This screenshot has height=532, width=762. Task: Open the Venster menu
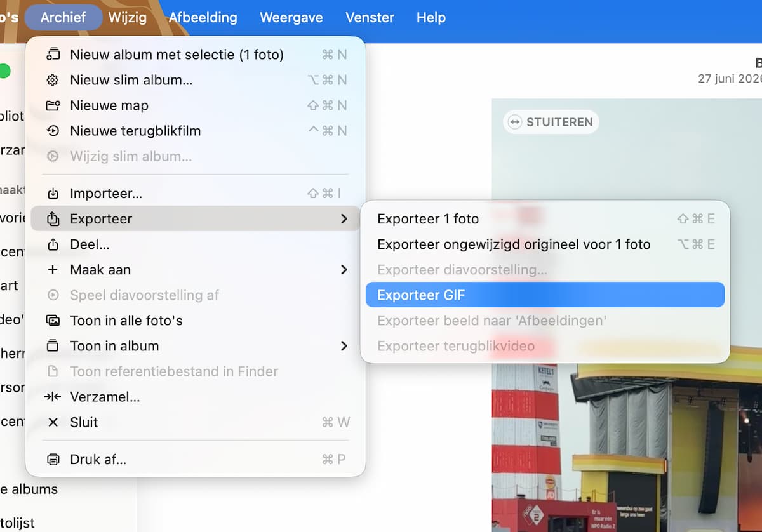pos(370,17)
